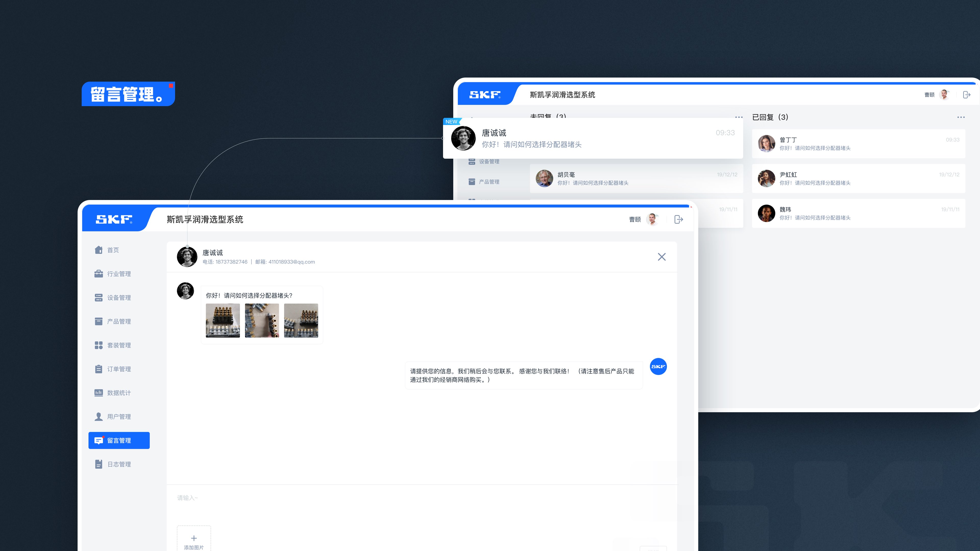Click 曹颐 avatar in front window header
This screenshot has width=980, height=551.
(x=653, y=219)
